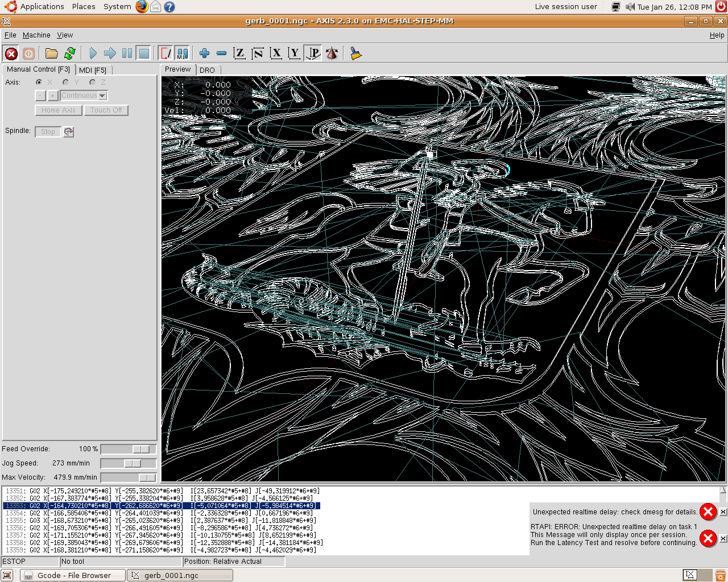The image size is (728, 582).
Task: Switch to the DRO tab
Action: pyautogui.click(x=207, y=70)
